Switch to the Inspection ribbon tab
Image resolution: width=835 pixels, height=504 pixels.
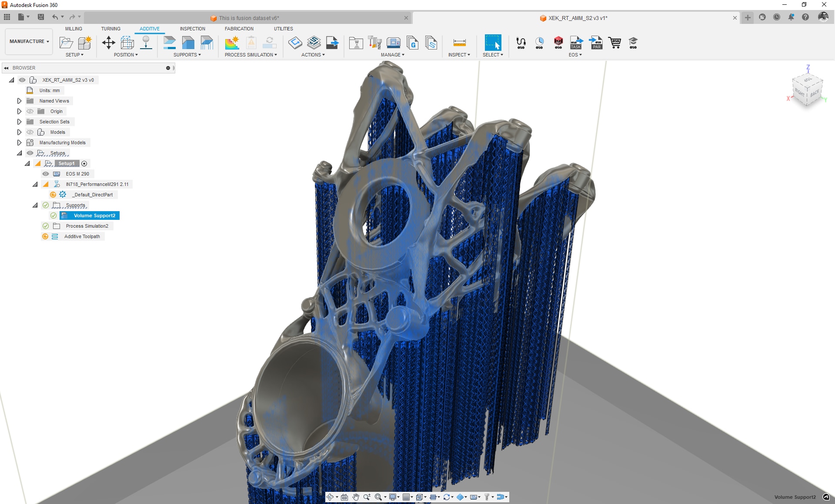(x=192, y=29)
